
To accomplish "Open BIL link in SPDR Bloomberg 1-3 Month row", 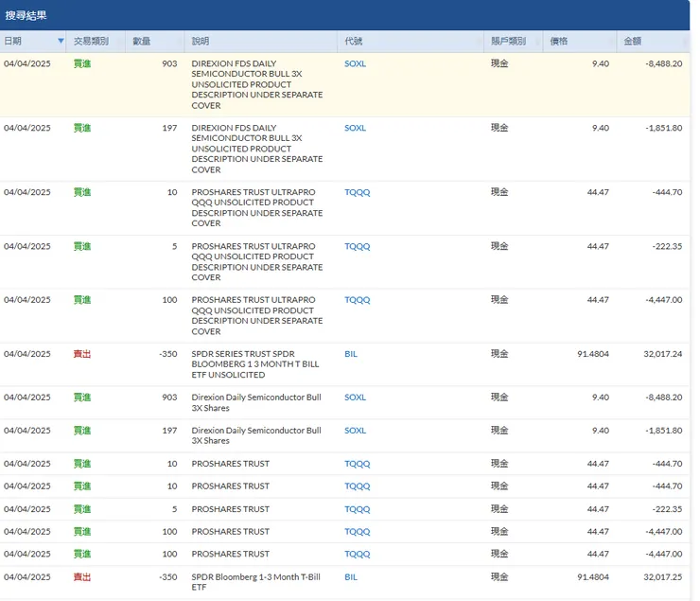I will (351, 576).
